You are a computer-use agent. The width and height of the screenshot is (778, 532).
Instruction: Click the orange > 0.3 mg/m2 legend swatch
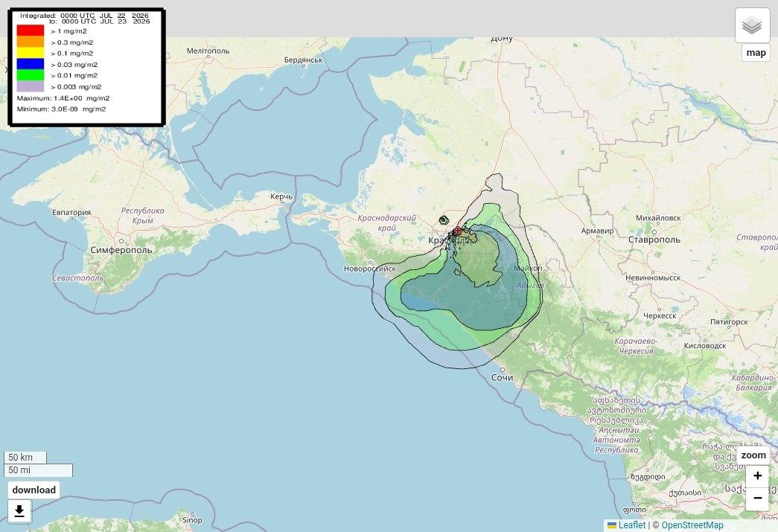pyautogui.click(x=31, y=42)
